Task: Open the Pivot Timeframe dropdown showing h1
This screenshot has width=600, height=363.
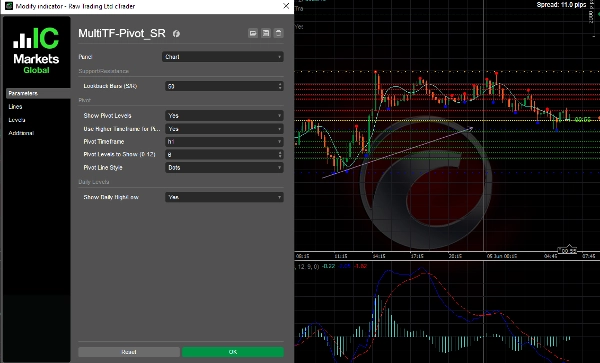Action: coord(224,142)
